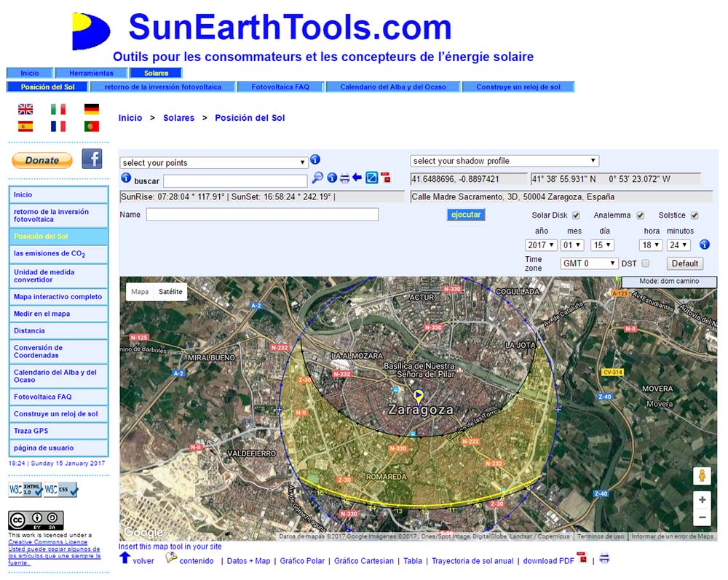Click the up-arrow volver icon below the map
This screenshot has width=728, height=580.
click(x=125, y=557)
